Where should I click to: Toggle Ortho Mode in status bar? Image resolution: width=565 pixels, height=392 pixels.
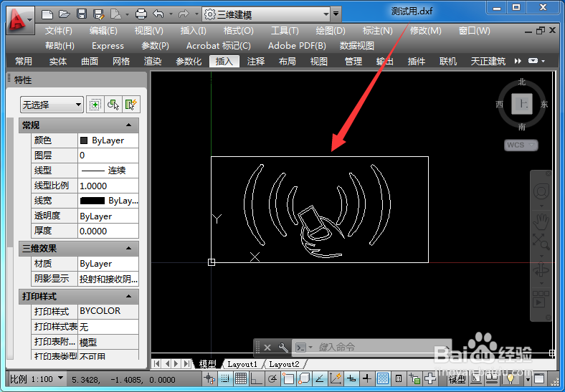(256, 378)
